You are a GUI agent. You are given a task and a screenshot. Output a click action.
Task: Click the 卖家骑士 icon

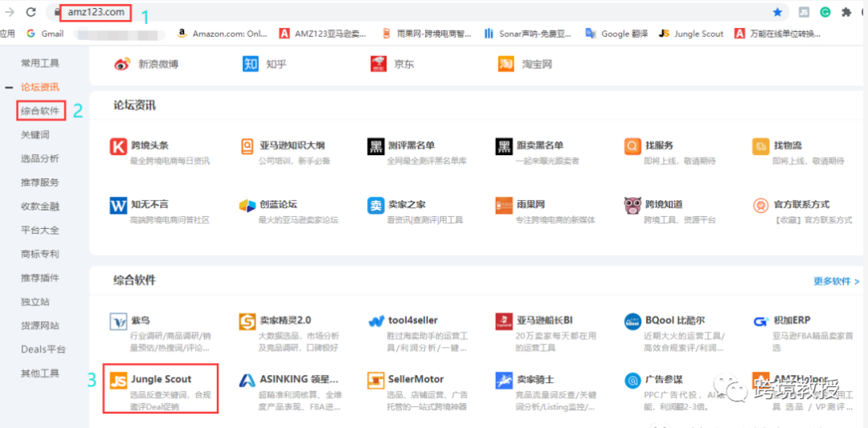click(504, 381)
